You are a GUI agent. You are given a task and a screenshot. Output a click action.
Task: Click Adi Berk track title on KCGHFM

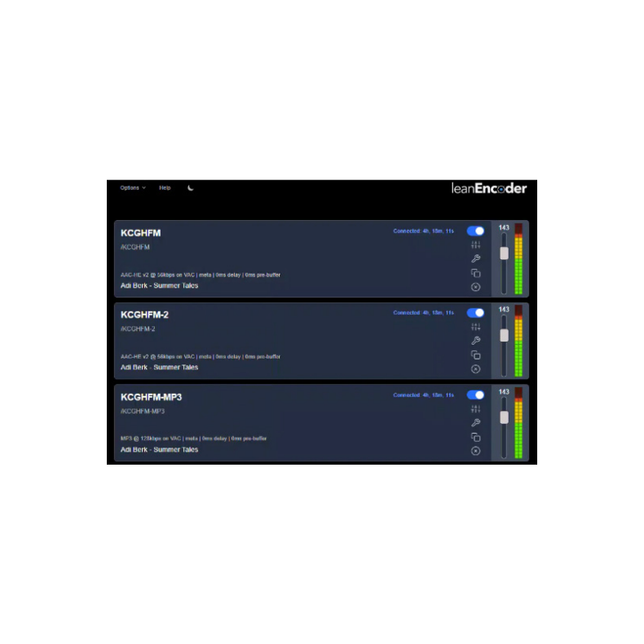coord(159,285)
